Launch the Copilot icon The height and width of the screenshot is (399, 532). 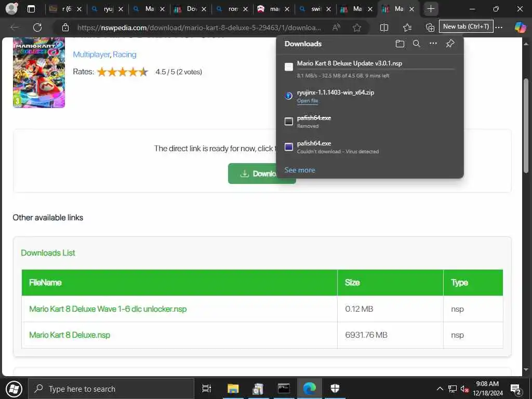tap(520, 27)
